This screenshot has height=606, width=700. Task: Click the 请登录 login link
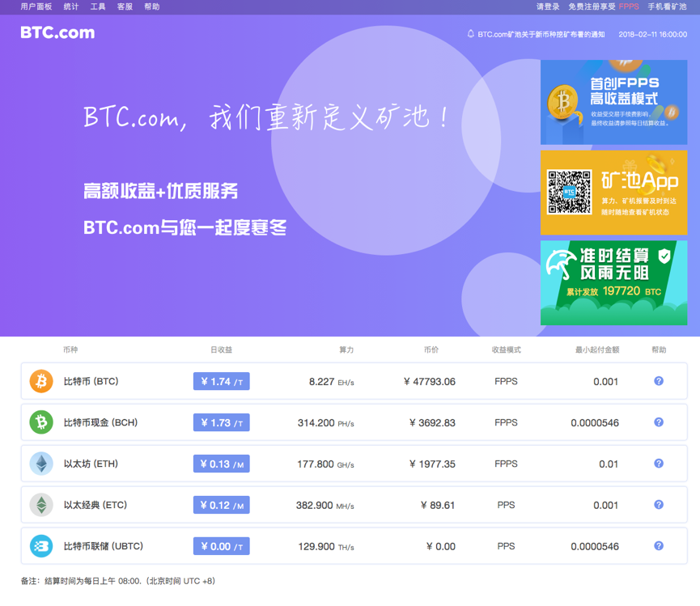tap(548, 6)
